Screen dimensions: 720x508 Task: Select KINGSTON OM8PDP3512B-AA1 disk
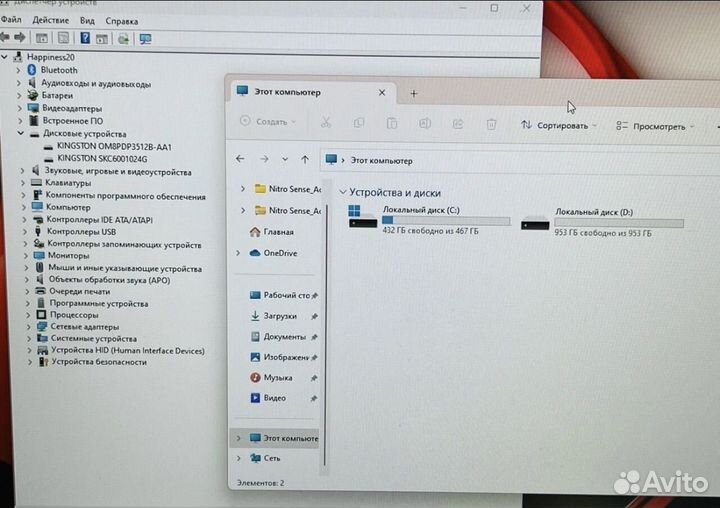[x=114, y=147]
